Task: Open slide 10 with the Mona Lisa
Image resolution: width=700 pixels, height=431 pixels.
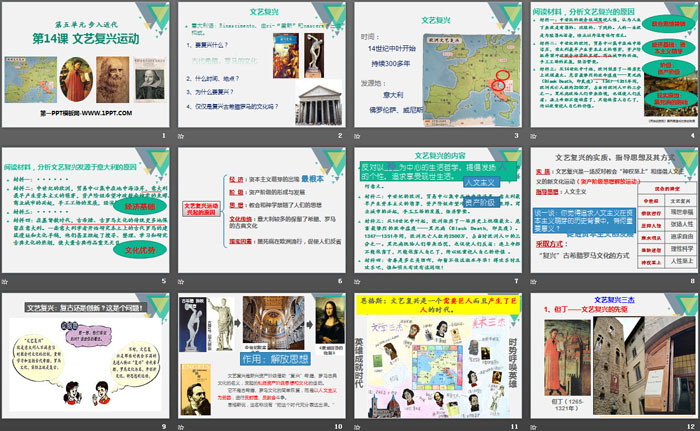Action: (x=262, y=355)
